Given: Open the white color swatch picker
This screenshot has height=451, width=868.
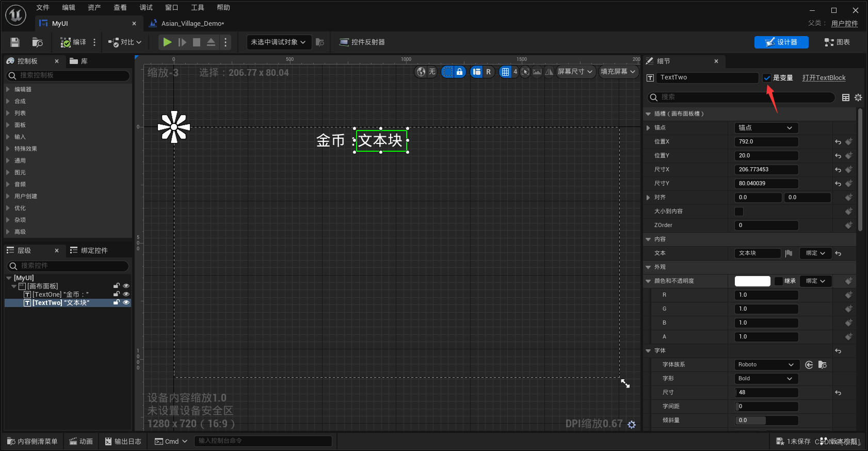Looking at the screenshot, I should tap(752, 281).
